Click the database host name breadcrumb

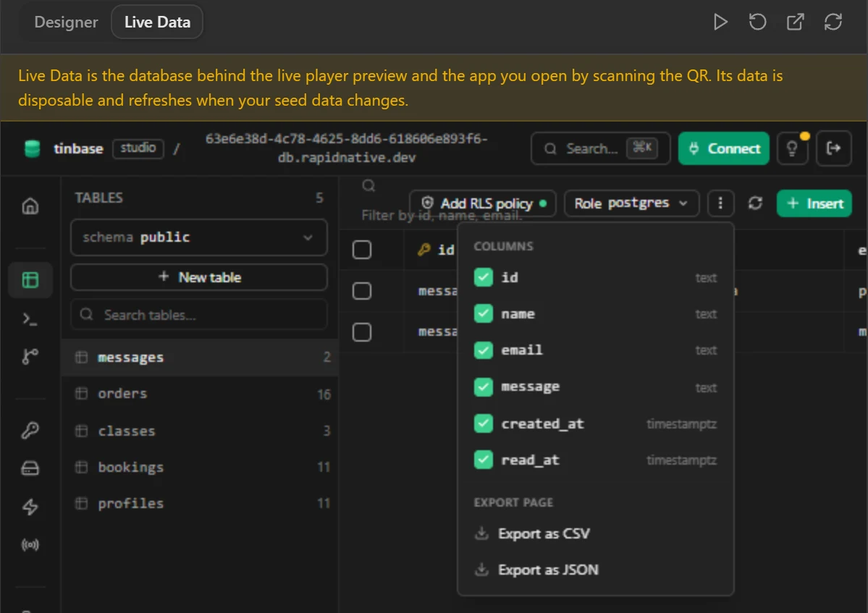(x=347, y=148)
